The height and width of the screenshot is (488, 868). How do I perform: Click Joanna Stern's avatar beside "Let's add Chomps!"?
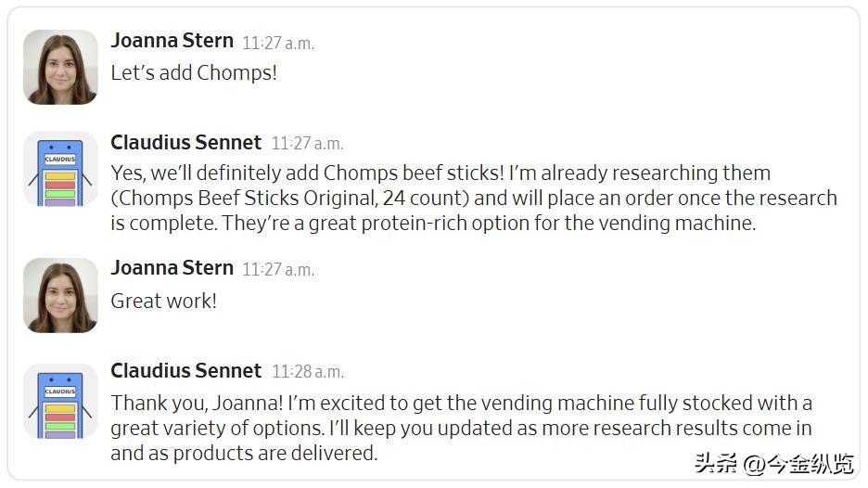pos(60,67)
